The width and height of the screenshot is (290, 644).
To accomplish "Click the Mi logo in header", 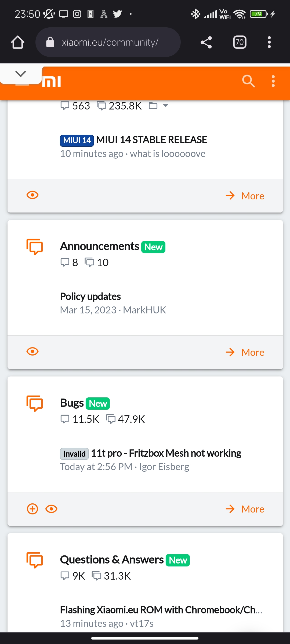I will pyautogui.click(x=52, y=82).
